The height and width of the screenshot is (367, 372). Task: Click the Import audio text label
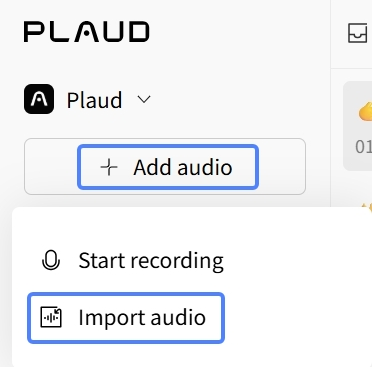142,317
